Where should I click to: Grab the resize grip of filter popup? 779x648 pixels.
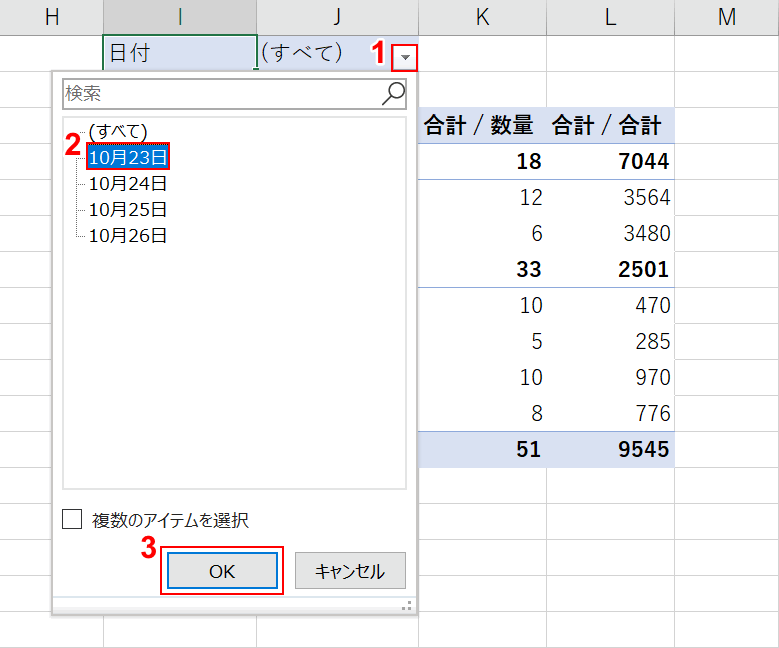click(406, 605)
